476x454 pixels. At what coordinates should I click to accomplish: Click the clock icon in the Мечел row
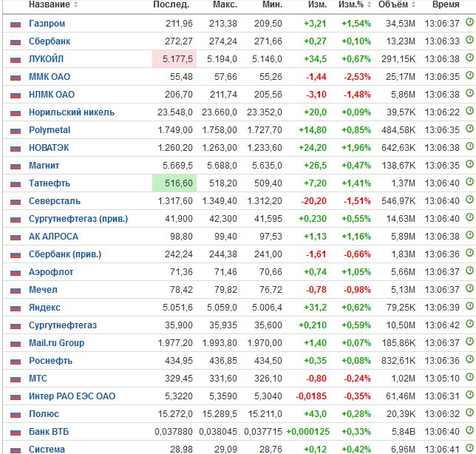[469, 288]
